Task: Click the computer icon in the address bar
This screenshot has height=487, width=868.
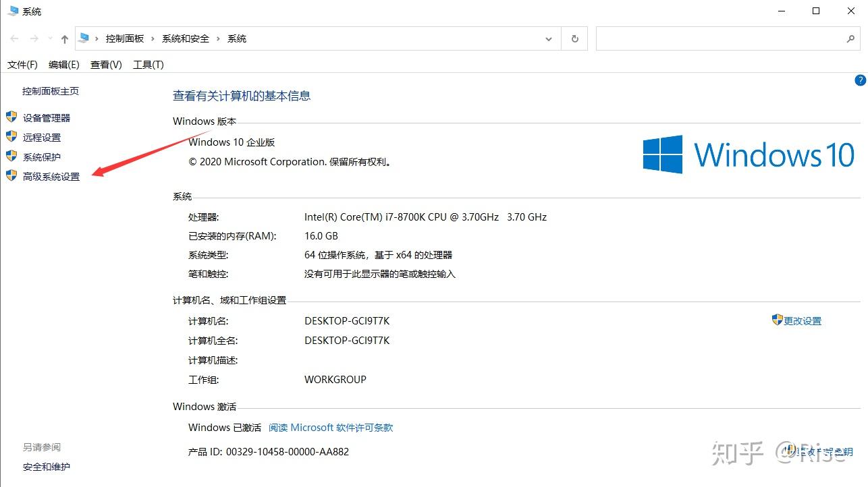Action: (84, 38)
